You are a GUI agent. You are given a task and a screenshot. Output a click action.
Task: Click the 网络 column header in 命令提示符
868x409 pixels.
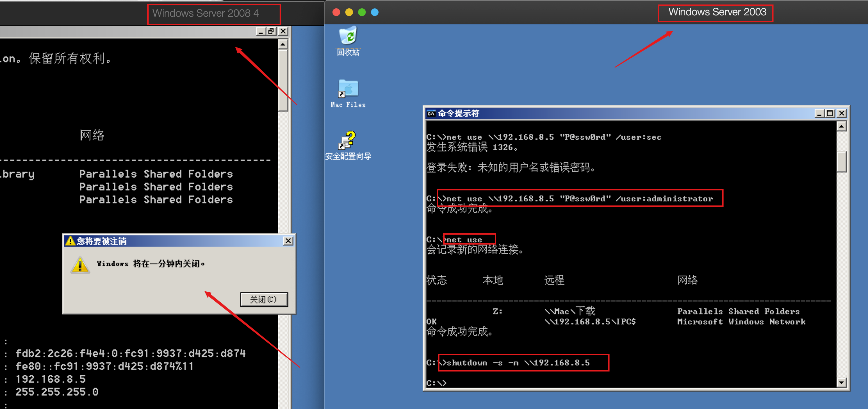pos(687,280)
